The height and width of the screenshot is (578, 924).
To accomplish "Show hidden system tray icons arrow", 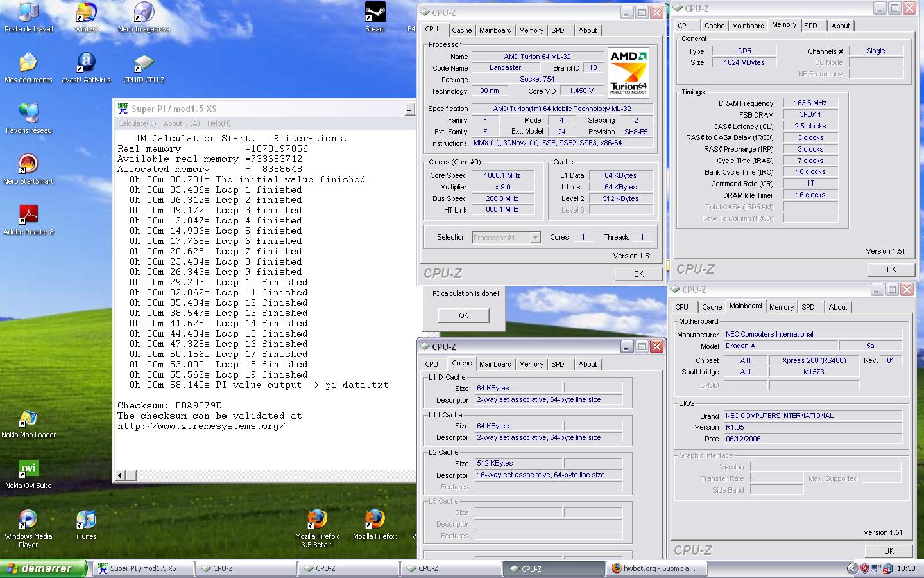I will point(852,568).
